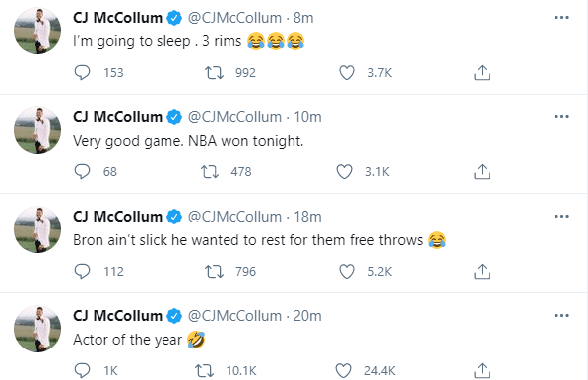Open the 18m timestamp link

(x=307, y=217)
